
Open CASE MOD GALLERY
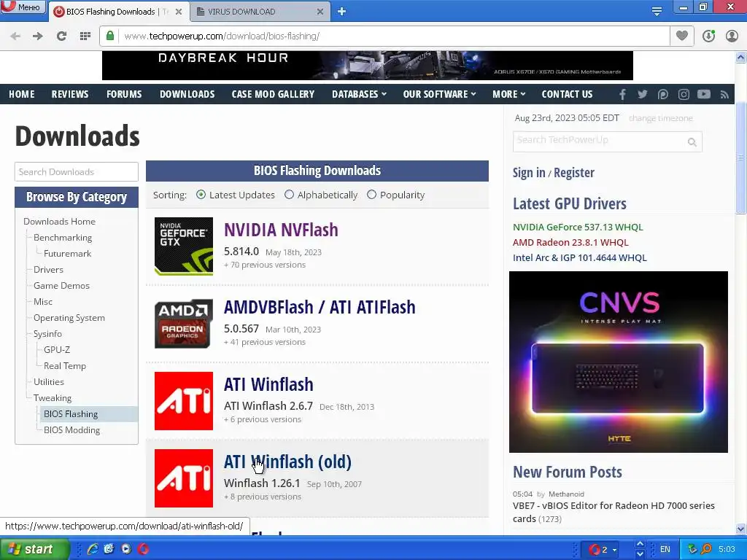point(273,94)
